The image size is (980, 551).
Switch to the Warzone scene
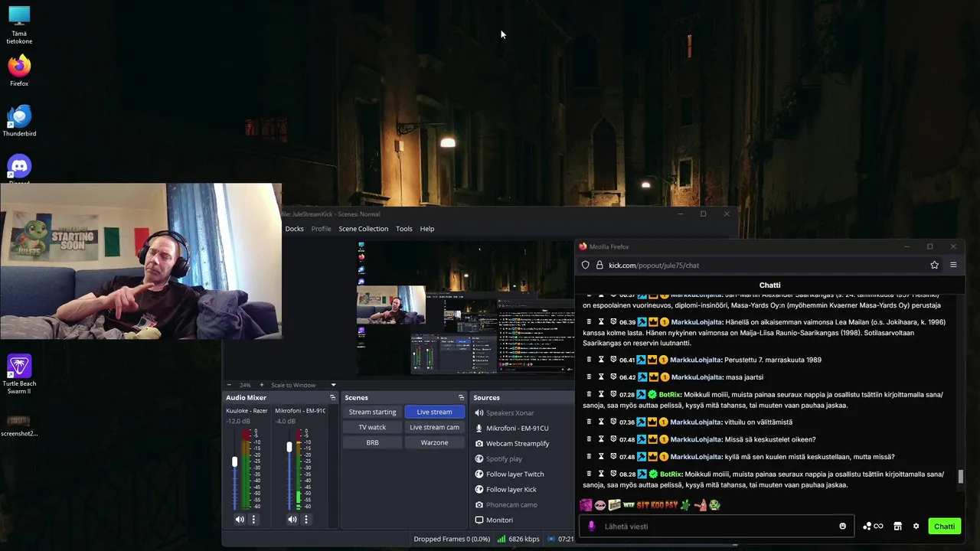(434, 442)
